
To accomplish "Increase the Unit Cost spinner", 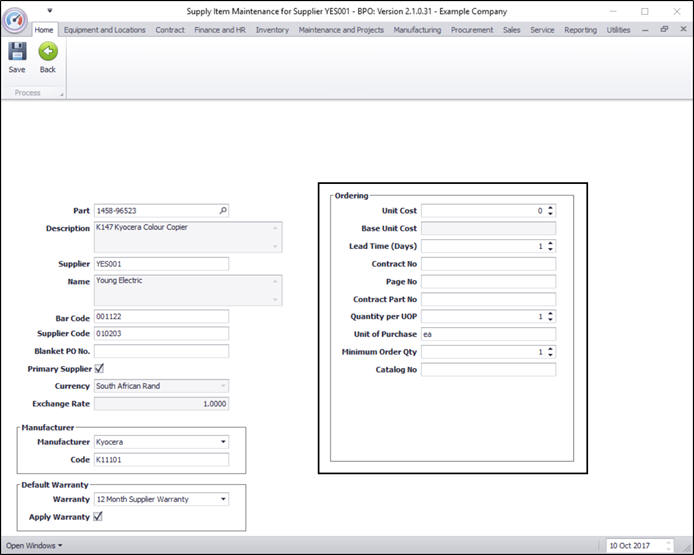I will click(550, 208).
